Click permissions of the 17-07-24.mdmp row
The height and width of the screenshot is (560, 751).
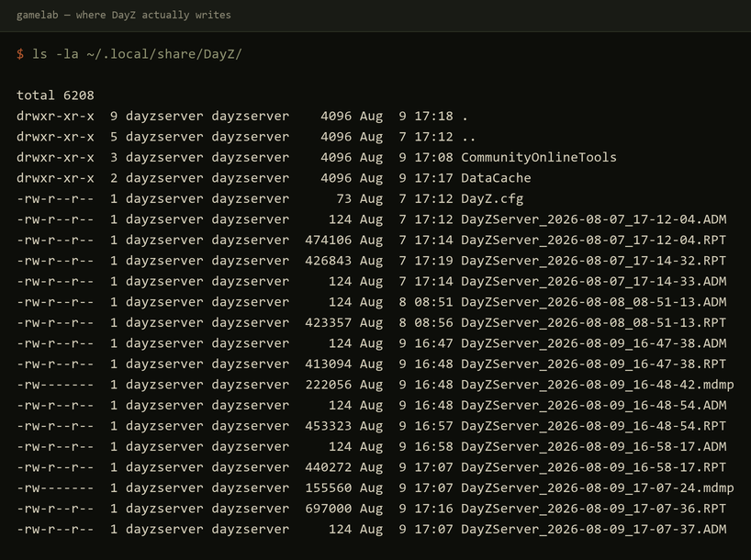click(x=55, y=487)
